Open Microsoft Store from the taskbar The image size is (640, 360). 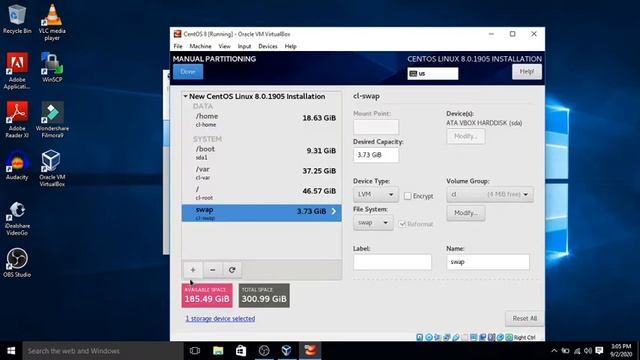click(241, 351)
